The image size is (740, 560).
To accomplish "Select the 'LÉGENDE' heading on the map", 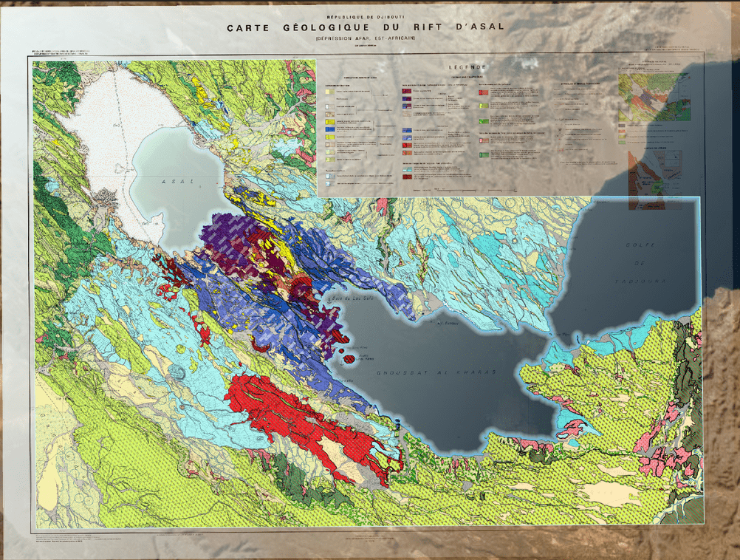I will coord(466,67).
